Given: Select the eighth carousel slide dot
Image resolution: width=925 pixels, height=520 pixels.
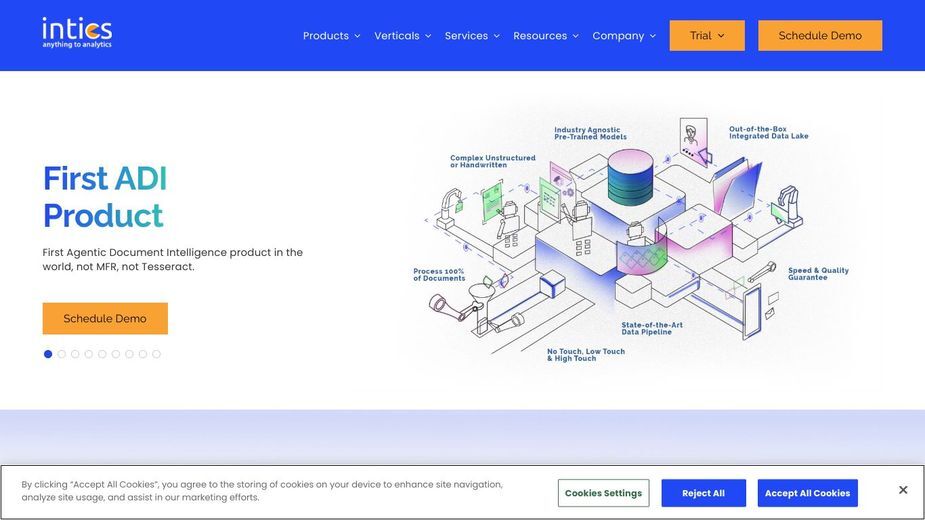Looking at the screenshot, I should tap(143, 354).
